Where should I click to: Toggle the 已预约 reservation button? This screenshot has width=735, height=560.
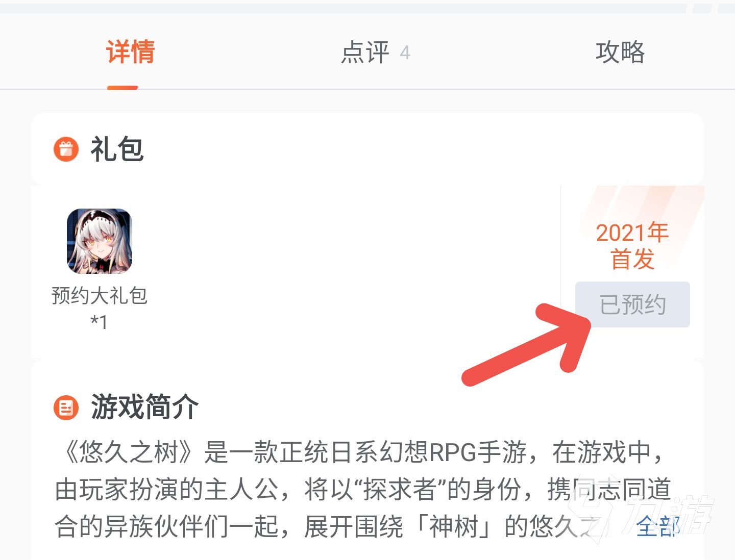tap(632, 304)
